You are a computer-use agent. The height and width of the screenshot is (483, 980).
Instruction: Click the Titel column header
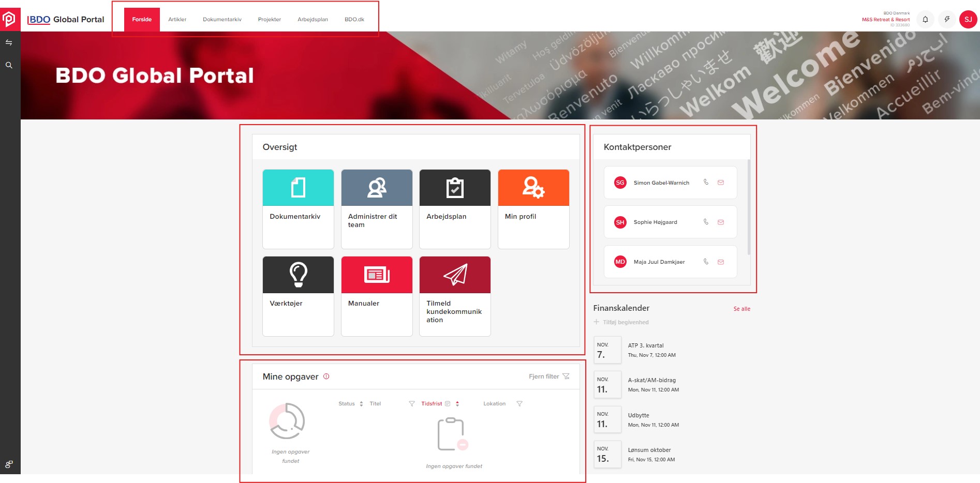(375, 404)
